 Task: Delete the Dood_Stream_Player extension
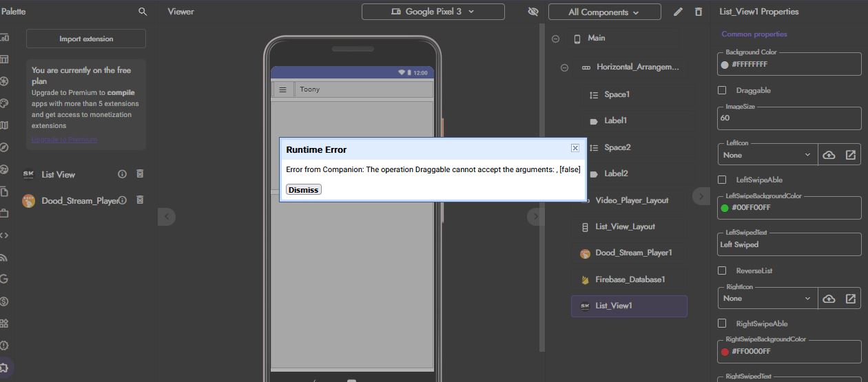140,200
